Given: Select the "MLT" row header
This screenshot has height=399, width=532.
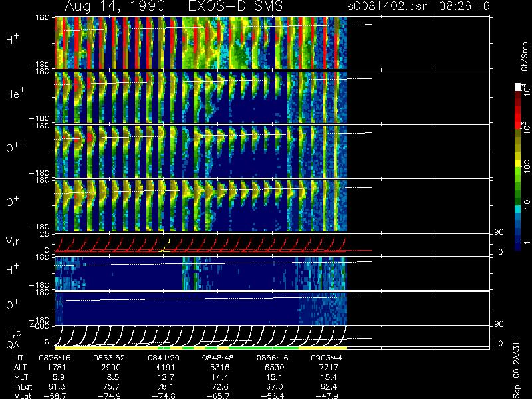Looking at the screenshot, I should pos(21,377).
